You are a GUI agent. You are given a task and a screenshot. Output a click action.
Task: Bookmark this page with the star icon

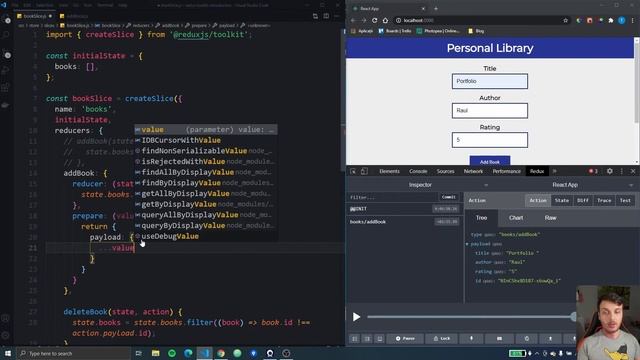pos(565,20)
